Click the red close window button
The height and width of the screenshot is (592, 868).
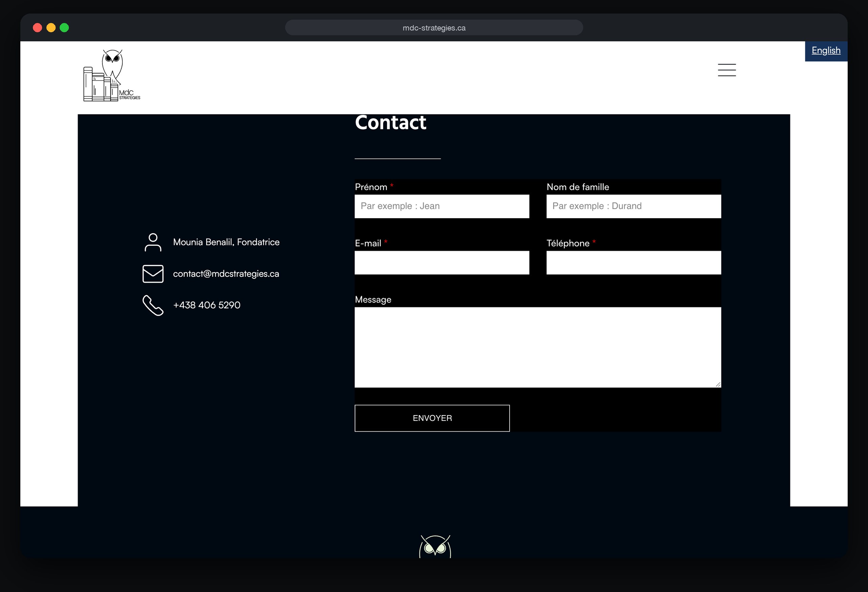tap(37, 28)
